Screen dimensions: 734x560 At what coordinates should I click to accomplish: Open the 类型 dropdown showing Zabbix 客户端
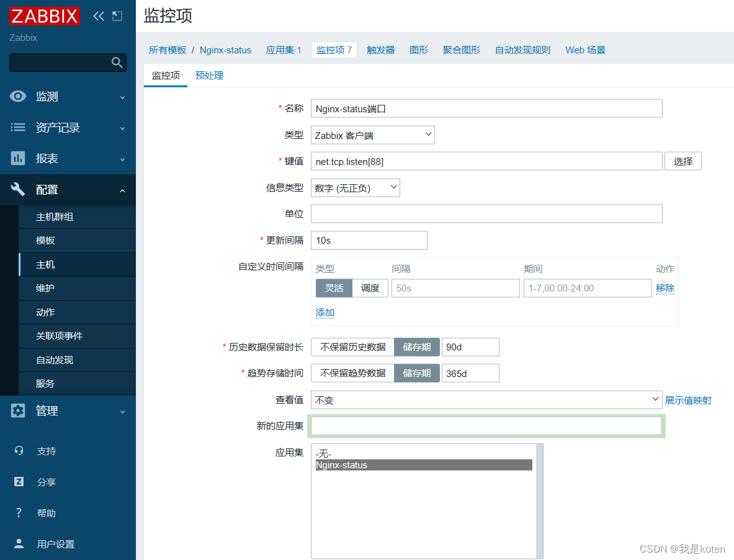pyautogui.click(x=372, y=135)
